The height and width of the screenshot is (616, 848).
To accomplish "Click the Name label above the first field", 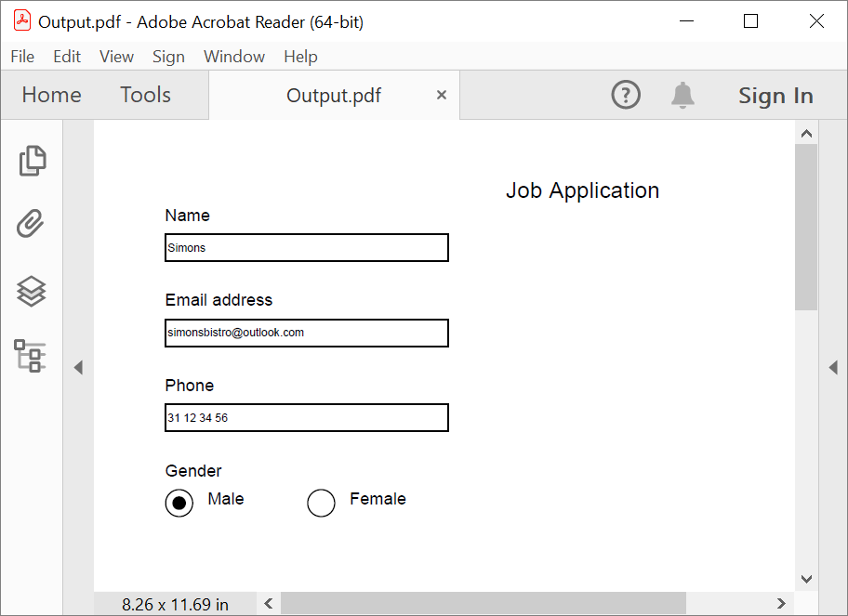I will pyautogui.click(x=187, y=216).
